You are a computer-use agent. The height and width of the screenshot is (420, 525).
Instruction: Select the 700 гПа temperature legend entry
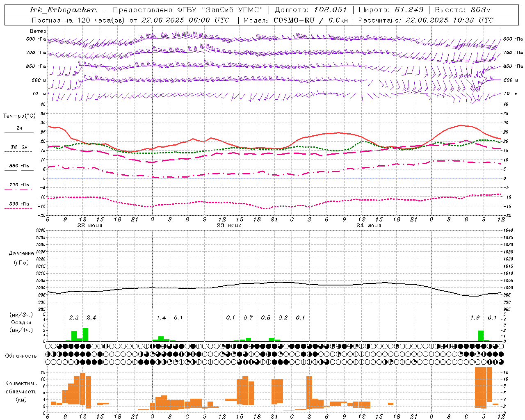point(19,185)
